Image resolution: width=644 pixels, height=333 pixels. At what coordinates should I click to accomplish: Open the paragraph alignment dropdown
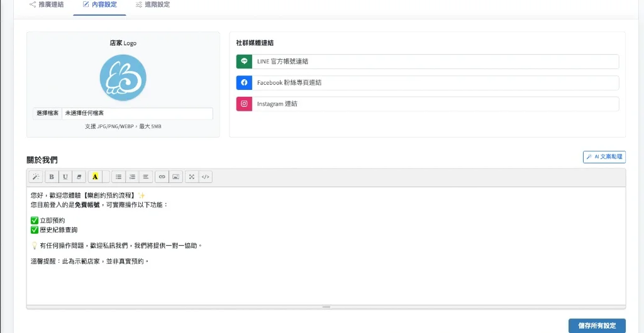point(145,177)
